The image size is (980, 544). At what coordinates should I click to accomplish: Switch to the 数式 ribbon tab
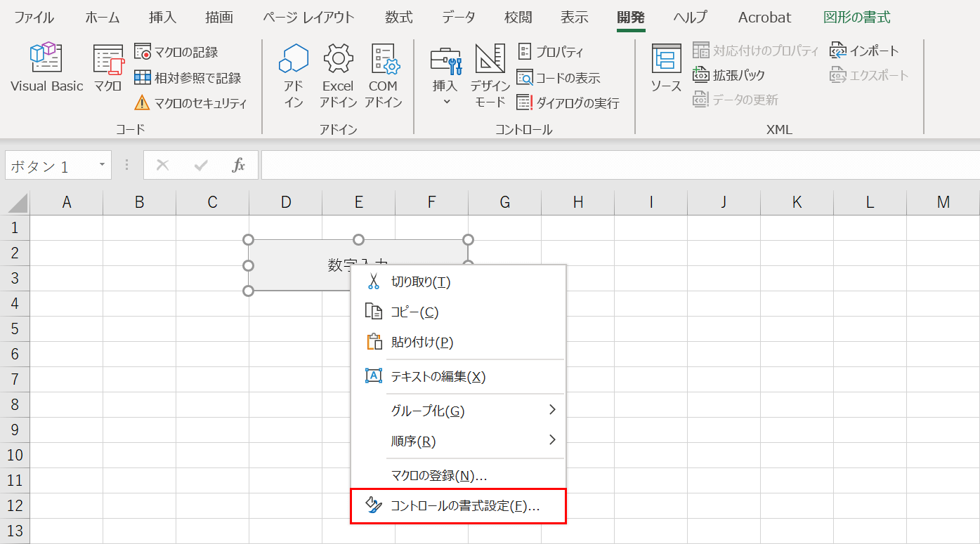click(398, 18)
